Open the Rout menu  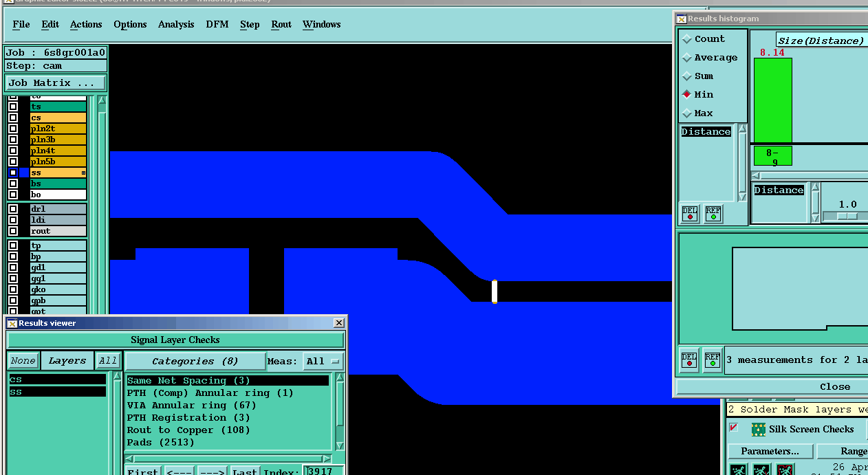pos(281,24)
